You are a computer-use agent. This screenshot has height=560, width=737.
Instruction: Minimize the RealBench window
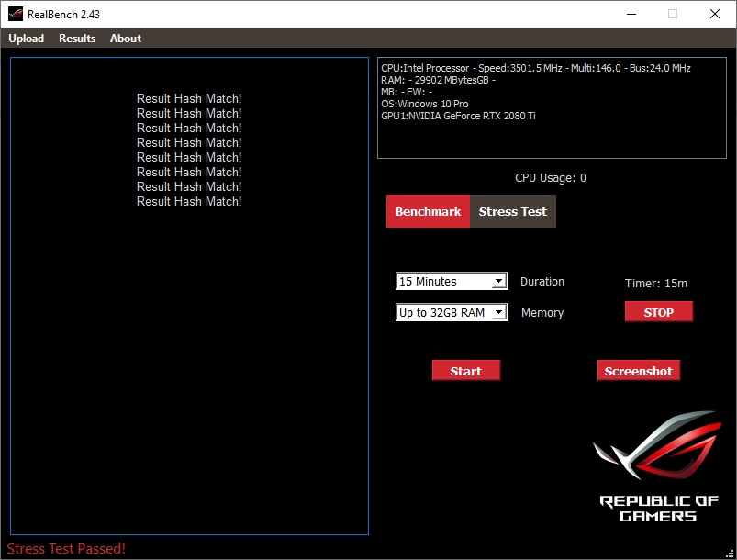[x=630, y=14]
